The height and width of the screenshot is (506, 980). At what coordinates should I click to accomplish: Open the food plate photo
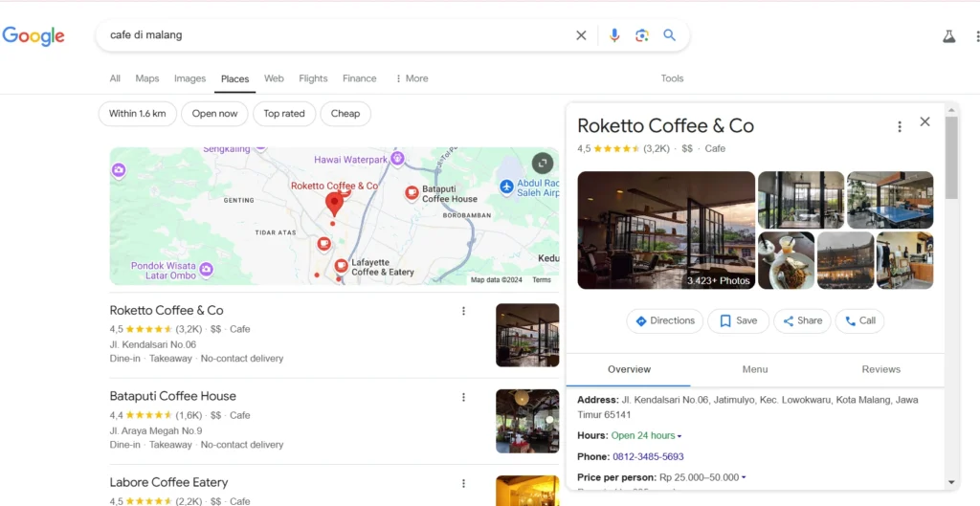pos(787,260)
